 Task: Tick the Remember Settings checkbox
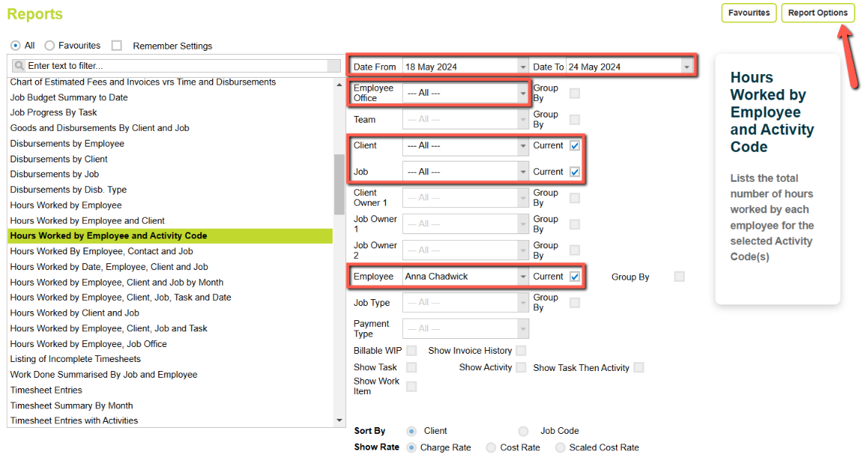(x=116, y=46)
